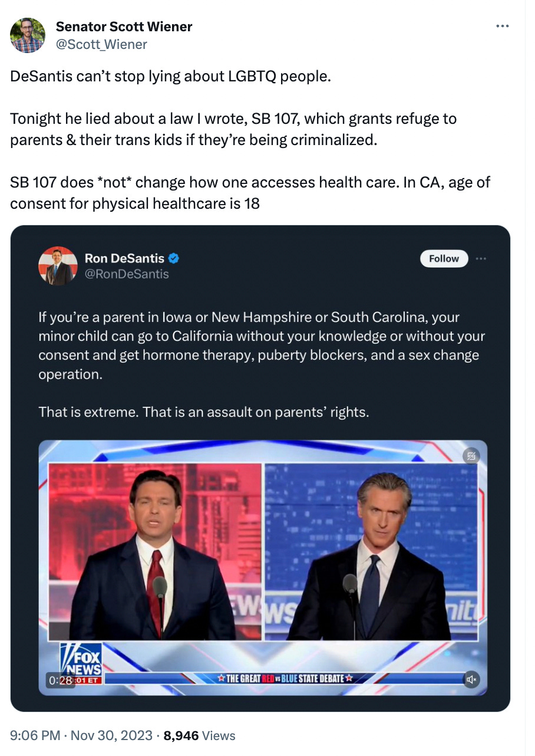The image size is (535, 756).
Task: Click Ron DeSantis's profile avatar
Action: pyautogui.click(x=58, y=265)
